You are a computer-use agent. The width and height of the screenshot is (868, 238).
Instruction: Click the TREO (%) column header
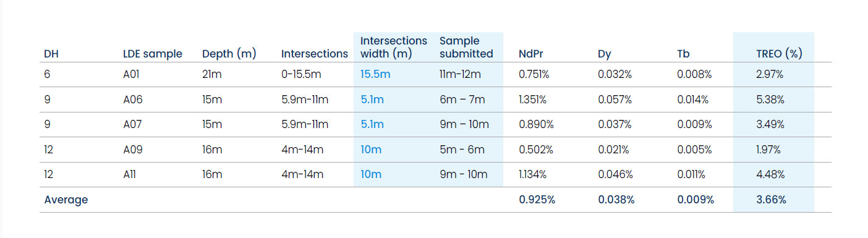(x=779, y=54)
